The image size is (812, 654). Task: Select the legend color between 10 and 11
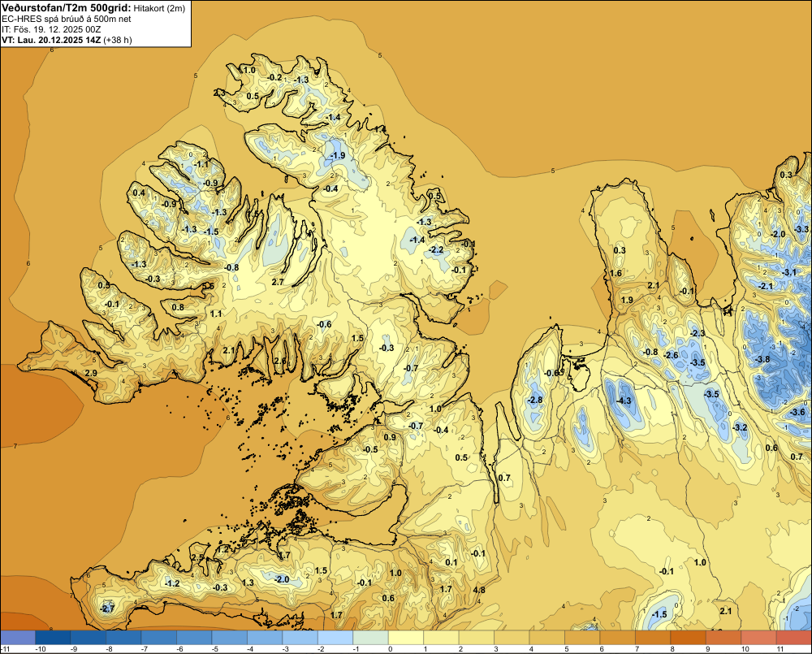758,638
